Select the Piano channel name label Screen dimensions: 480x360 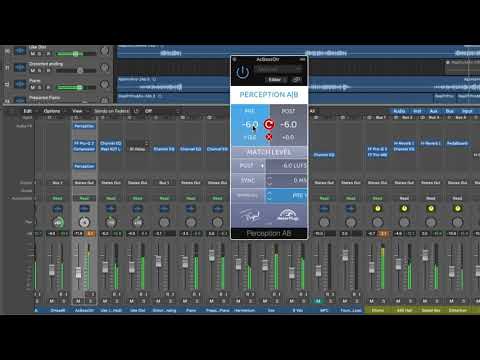[191, 310]
